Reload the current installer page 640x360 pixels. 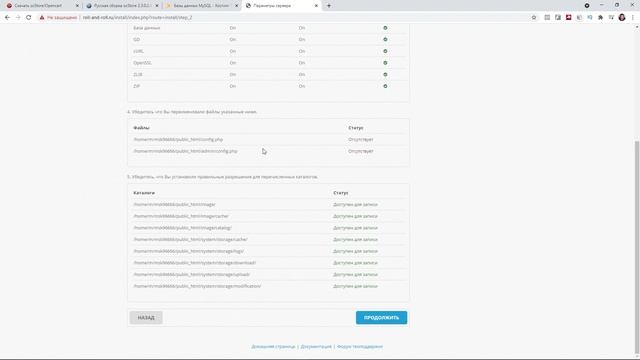click(29, 18)
